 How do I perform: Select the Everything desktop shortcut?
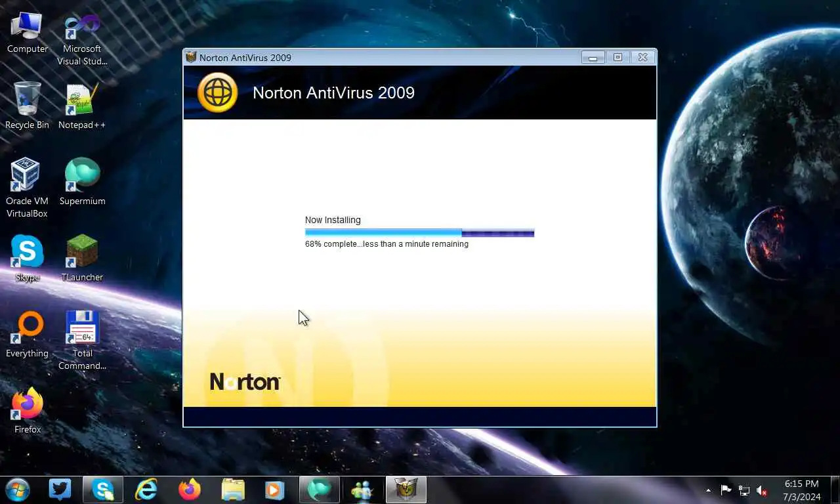27,335
